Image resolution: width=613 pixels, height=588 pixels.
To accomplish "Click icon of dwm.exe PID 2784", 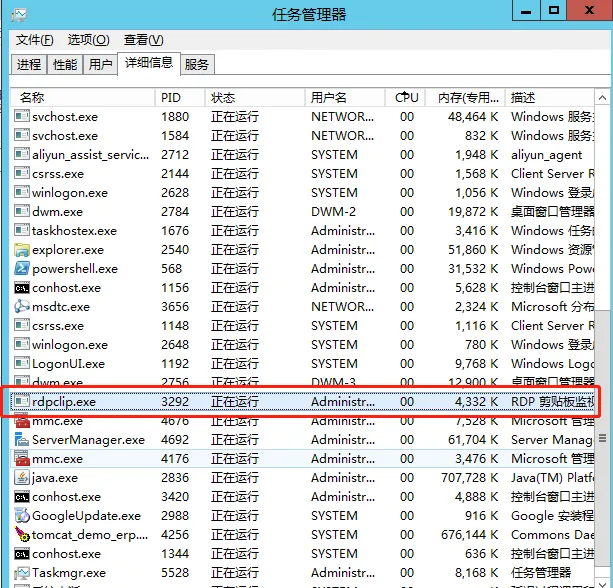I will pyautogui.click(x=22, y=212).
